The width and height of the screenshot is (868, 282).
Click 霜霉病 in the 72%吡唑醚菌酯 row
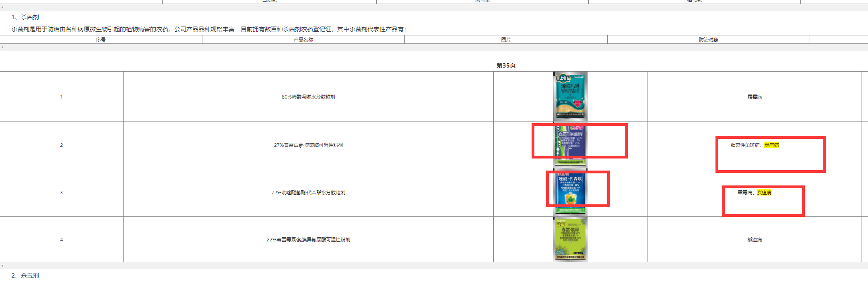745,192
